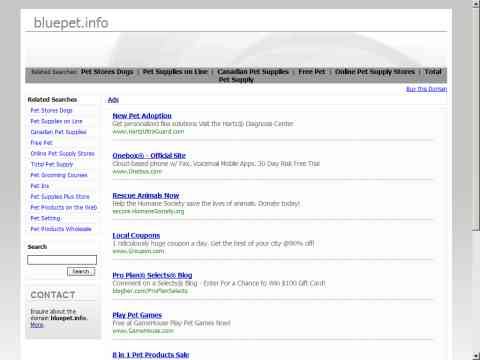Open Pet Grooming Courses sidebar link
Screen dimensions: 480x360
[59, 175]
